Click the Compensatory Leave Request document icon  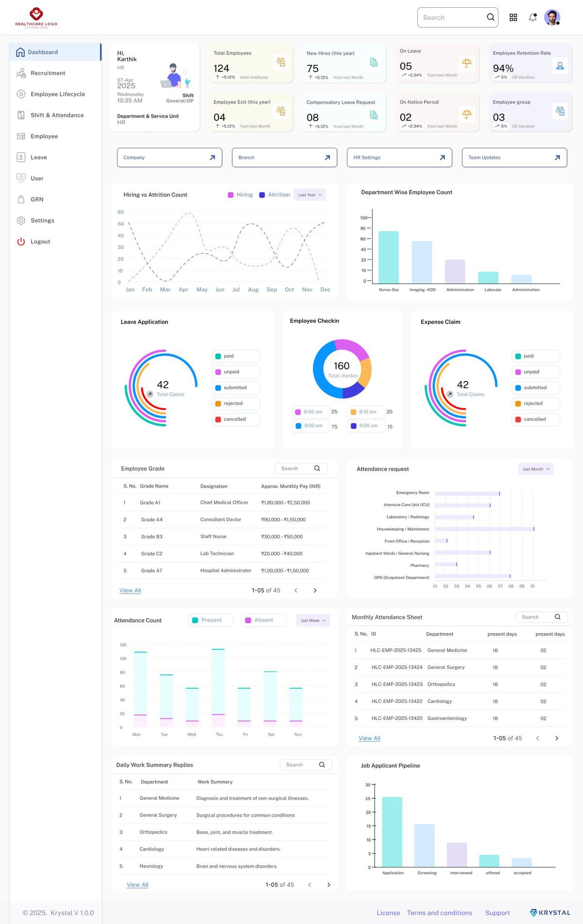[374, 115]
